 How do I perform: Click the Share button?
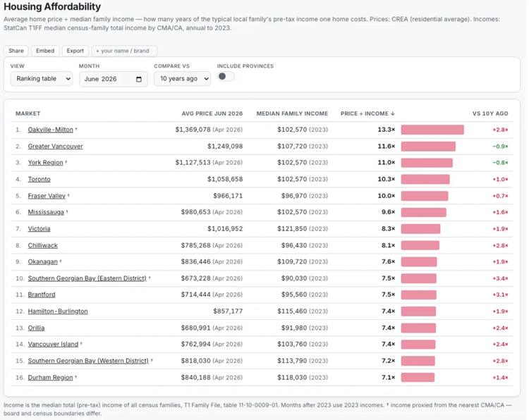click(16, 51)
